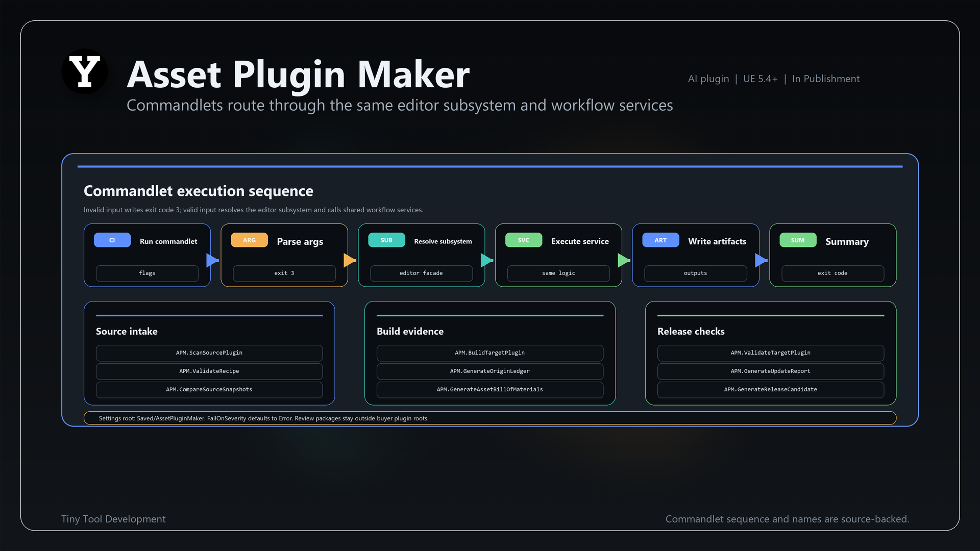Image resolution: width=980 pixels, height=551 pixels.
Task: Click the Commandlet execution sequence heading
Action: 199,191
